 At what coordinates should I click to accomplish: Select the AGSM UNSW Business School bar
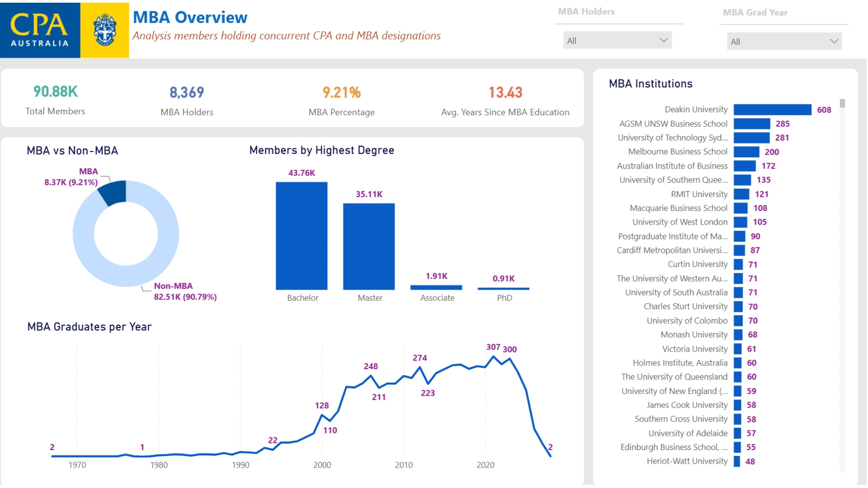(752, 123)
